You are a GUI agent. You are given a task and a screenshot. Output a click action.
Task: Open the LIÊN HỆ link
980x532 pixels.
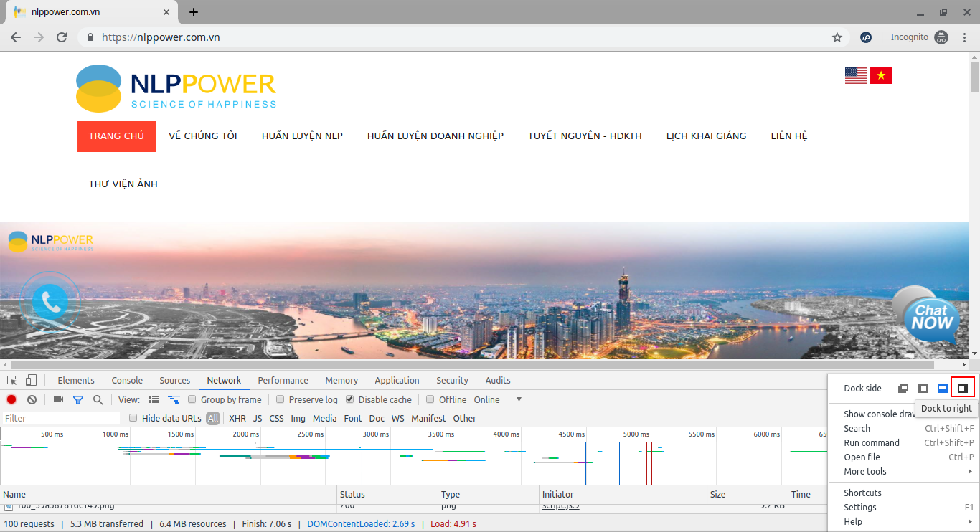(x=789, y=136)
